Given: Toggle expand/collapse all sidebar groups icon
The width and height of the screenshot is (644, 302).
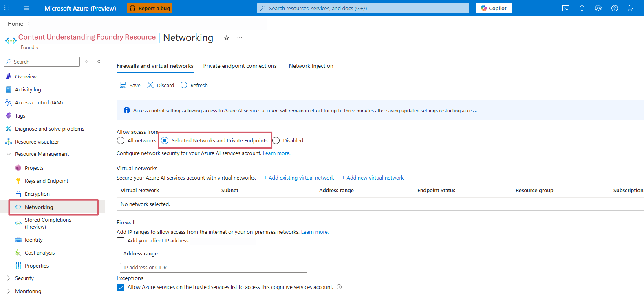Looking at the screenshot, I should pos(86,62).
